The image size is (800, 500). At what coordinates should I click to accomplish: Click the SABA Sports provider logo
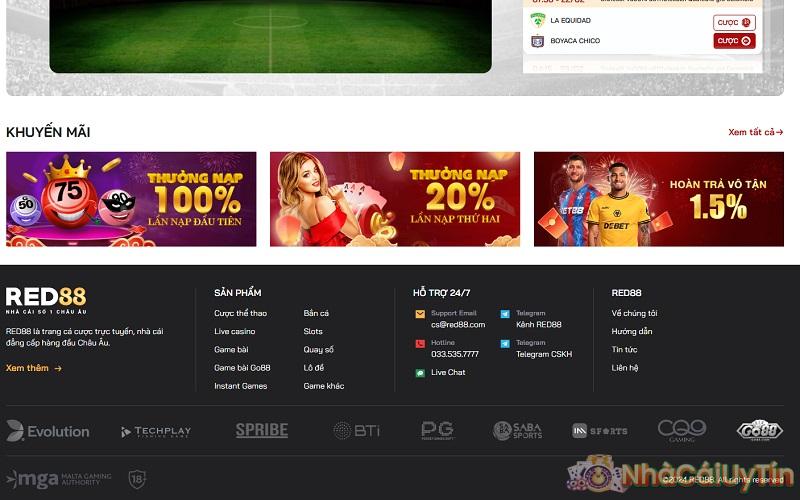click(x=517, y=430)
